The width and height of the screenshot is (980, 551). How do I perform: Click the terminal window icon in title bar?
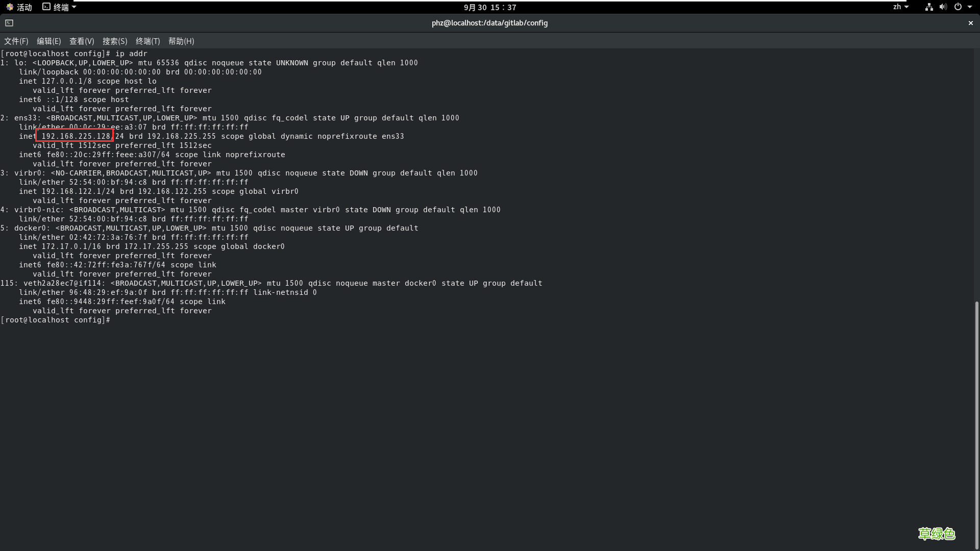coord(9,23)
